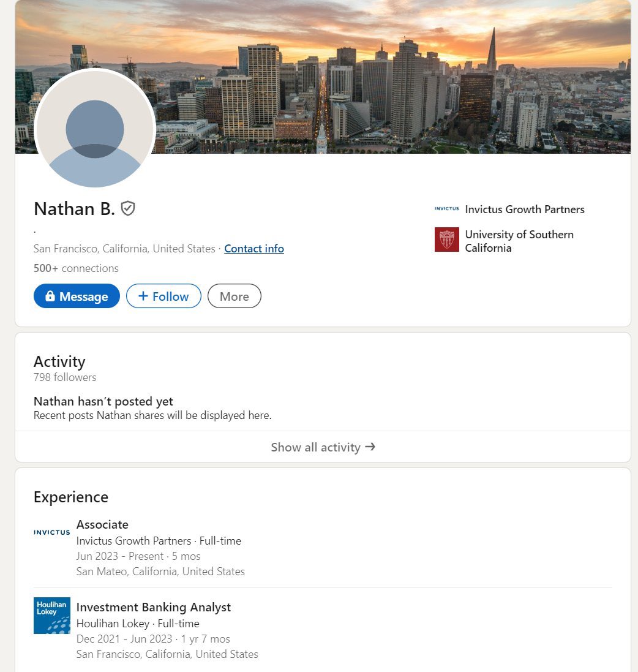The height and width of the screenshot is (672, 638).
Task: Click 'Houlihan Lokey · Full-time' text
Action: (138, 624)
